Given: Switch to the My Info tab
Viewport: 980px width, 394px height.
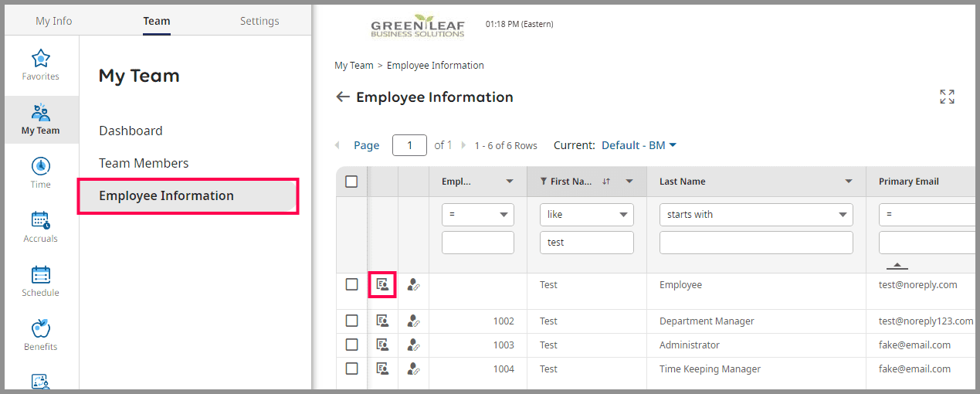Looking at the screenshot, I should 54,21.
